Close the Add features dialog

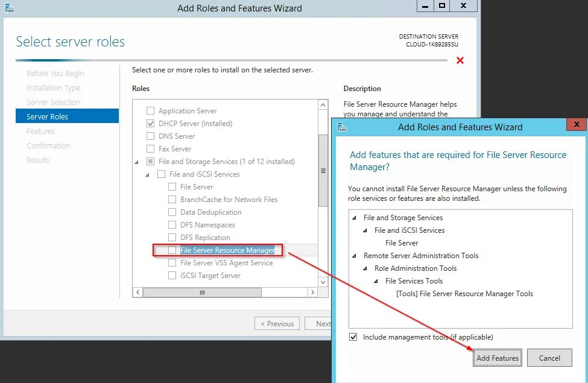(577, 124)
